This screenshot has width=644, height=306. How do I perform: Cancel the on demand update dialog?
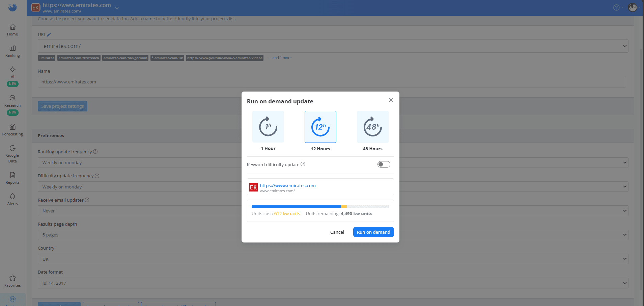(x=337, y=232)
